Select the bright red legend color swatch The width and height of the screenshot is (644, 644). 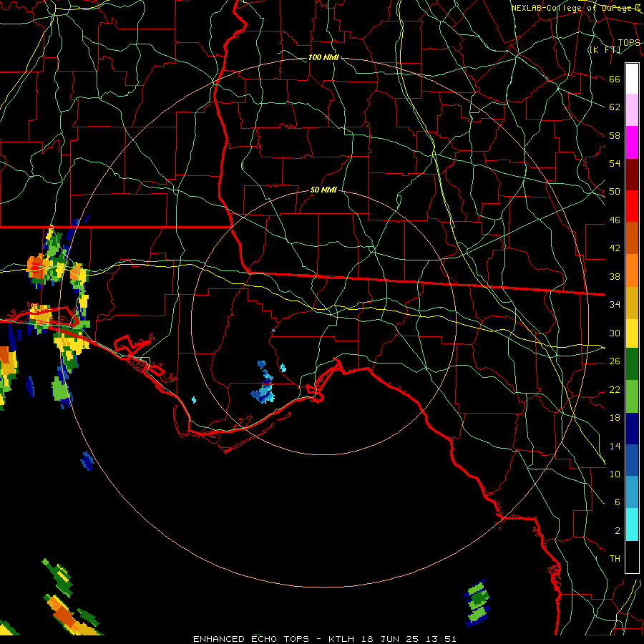(632, 206)
